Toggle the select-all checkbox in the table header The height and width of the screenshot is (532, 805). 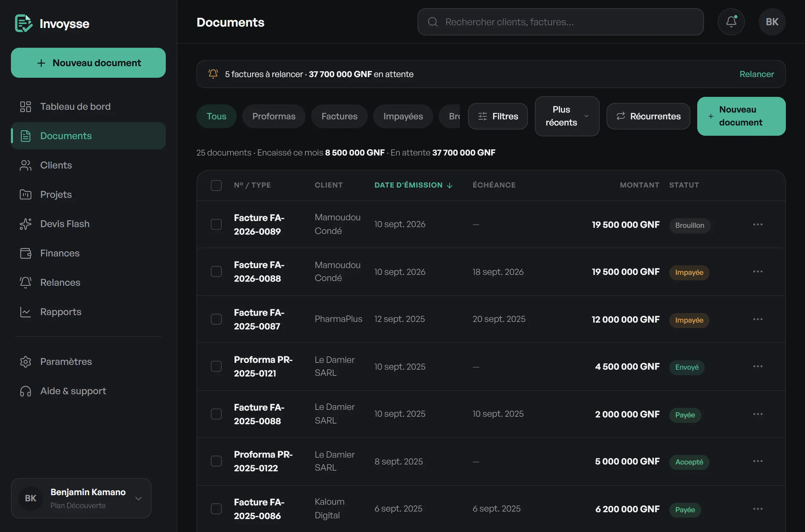coord(216,185)
